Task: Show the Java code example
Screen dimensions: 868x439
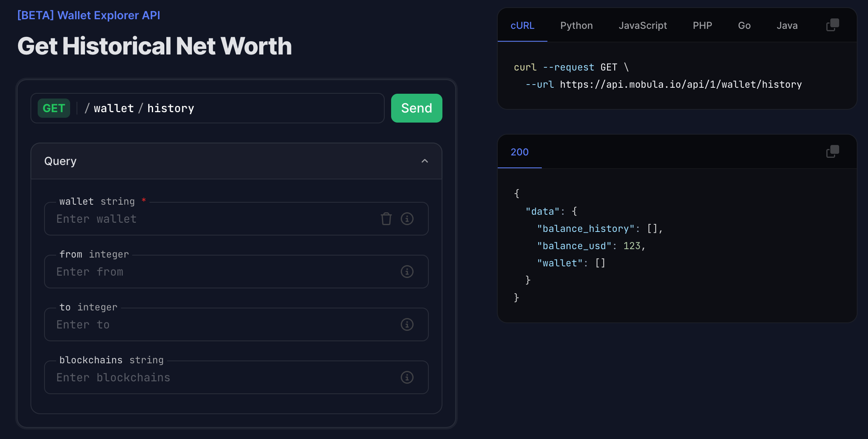Action: (787, 26)
